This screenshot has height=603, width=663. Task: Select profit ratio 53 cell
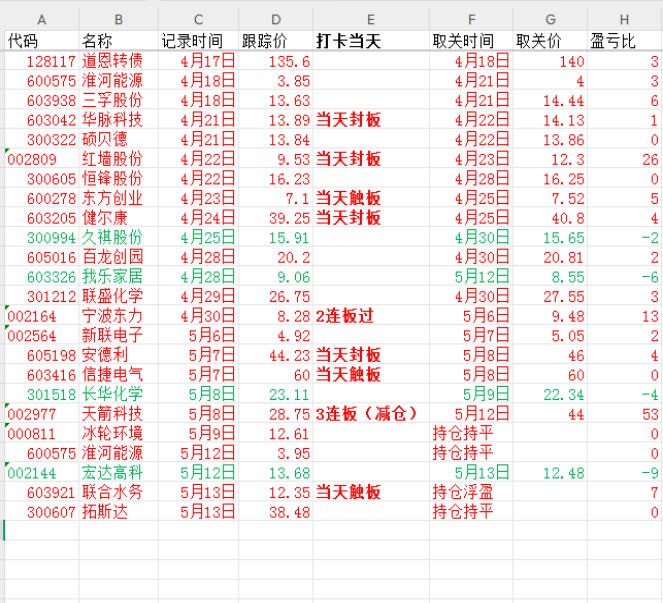[x=625, y=414]
